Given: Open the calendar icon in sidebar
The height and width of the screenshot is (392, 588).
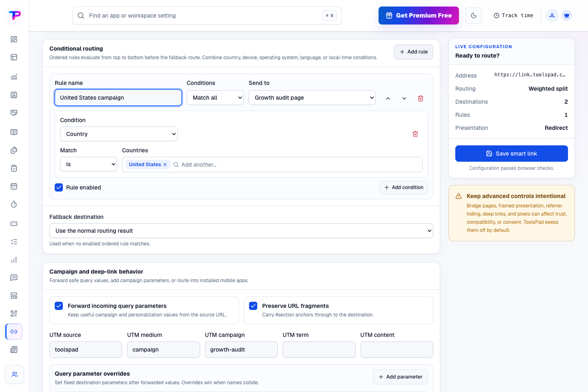Looking at the screenshot, I should [14, 186].
